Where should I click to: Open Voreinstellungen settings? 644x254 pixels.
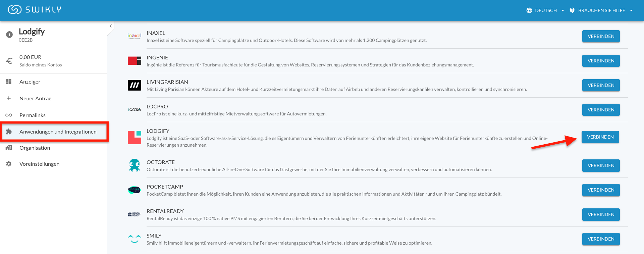tap(54, 164)
